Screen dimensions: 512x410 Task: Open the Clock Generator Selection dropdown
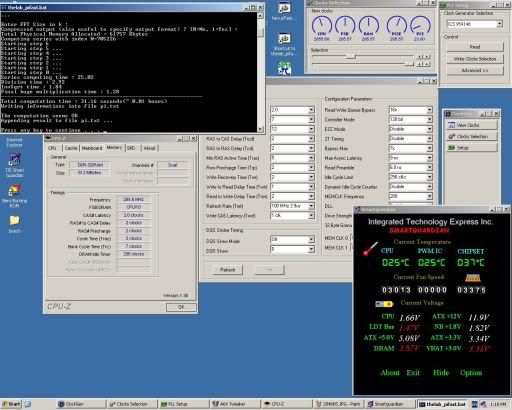499,24
